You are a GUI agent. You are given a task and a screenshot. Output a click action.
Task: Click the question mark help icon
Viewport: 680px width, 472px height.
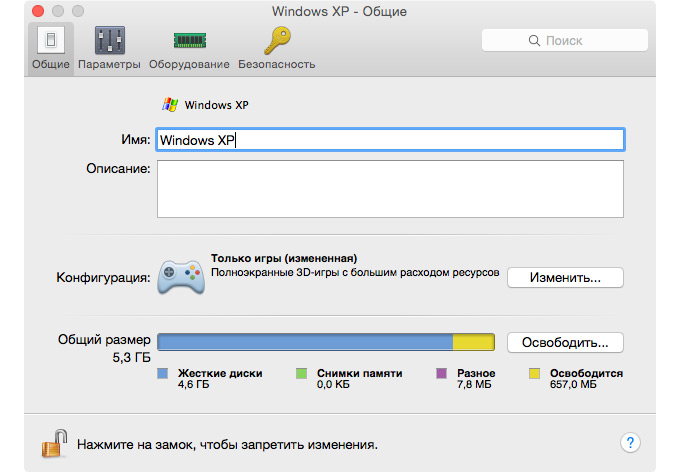(x=631, y=442)
